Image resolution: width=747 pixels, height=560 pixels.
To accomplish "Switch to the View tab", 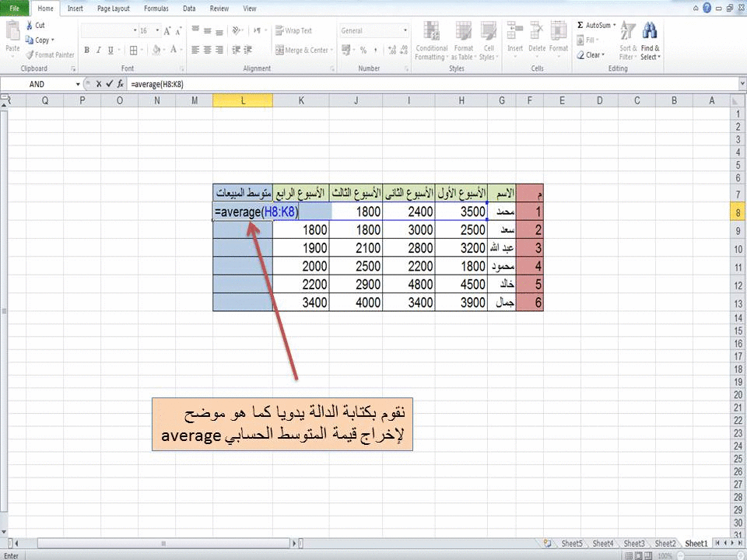I will tap(250, 8).
